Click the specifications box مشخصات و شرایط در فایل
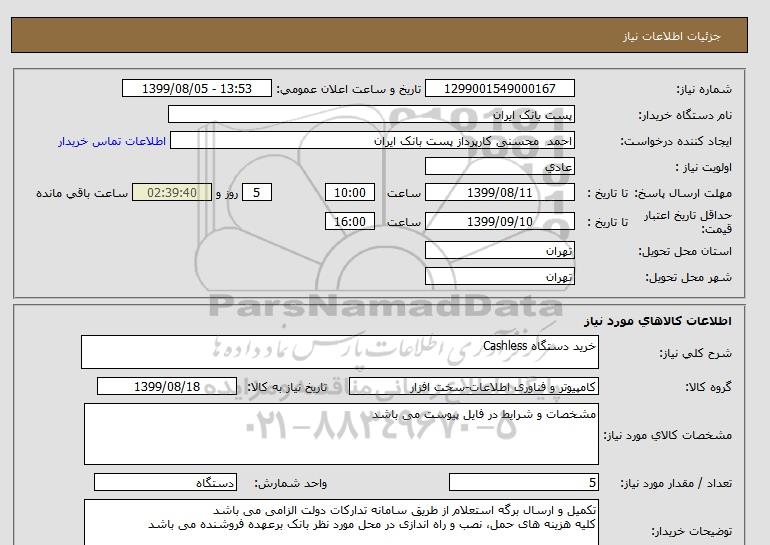 coord(341,434)
